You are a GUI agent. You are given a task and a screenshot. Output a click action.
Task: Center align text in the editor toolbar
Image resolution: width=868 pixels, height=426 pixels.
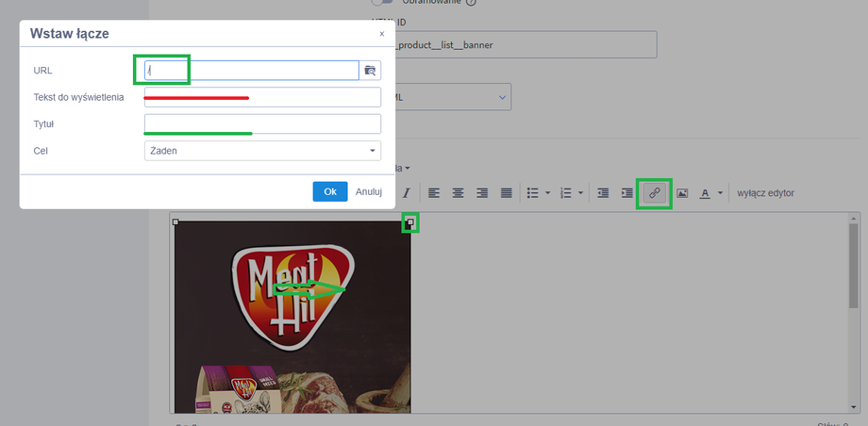[458, 193]
